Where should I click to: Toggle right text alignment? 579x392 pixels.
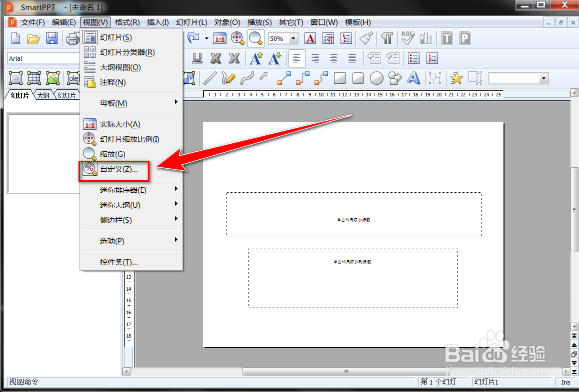[315, 58]
